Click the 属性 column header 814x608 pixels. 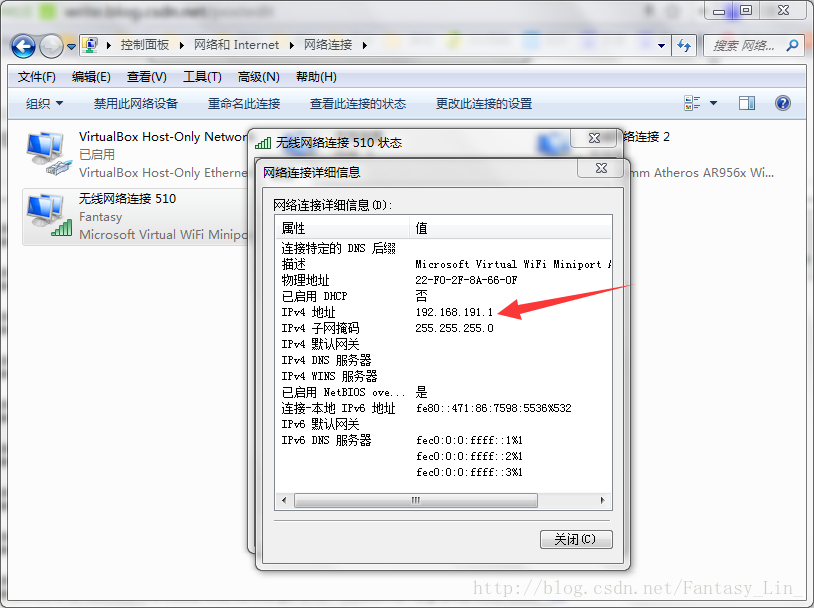click(x=343, y=228)
